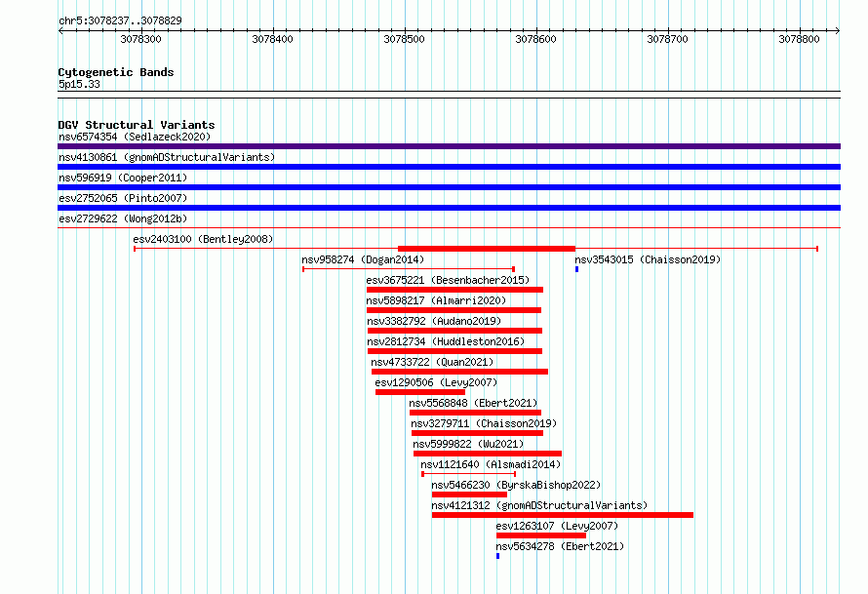868x594 pixels.
Task: Click the red bar under esv1290506
Action: tap(420, 392)
